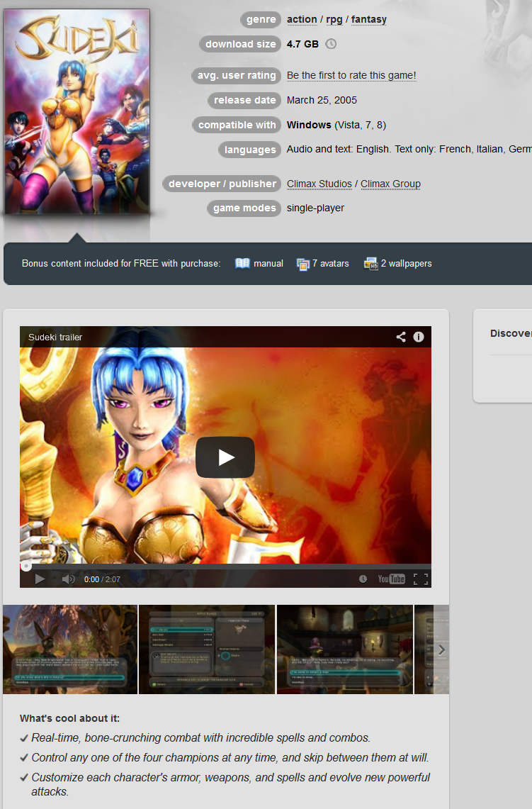Enter fullscreen mode for the trailer
This screenshot has width=532, height=809.
421,579
